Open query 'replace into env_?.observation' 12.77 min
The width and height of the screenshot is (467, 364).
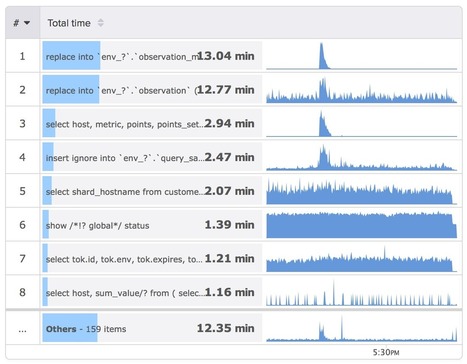152,90
